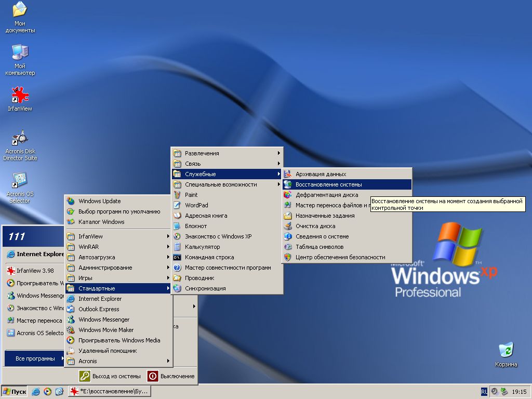The width and height of the screenshot is (532, 399).
Task: Expand the Acronis program group
Action: [88, 361]
